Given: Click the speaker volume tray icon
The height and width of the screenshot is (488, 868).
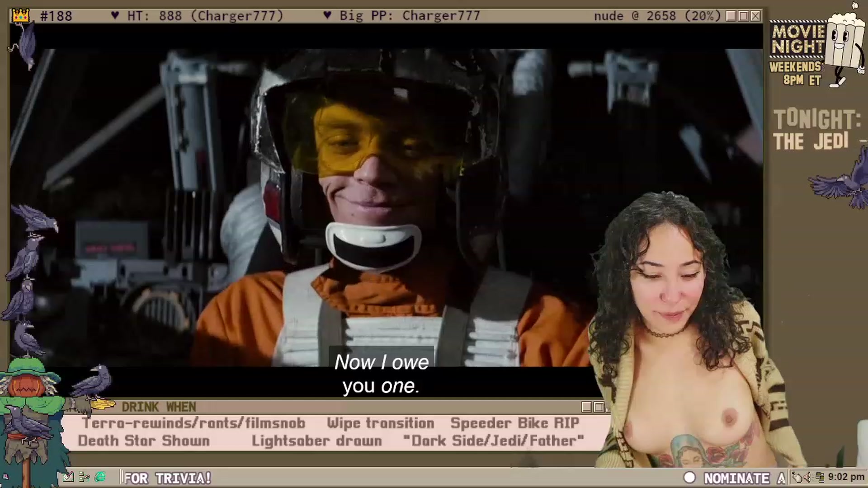Looking at the screenshot, I should (x=808, y=477).
